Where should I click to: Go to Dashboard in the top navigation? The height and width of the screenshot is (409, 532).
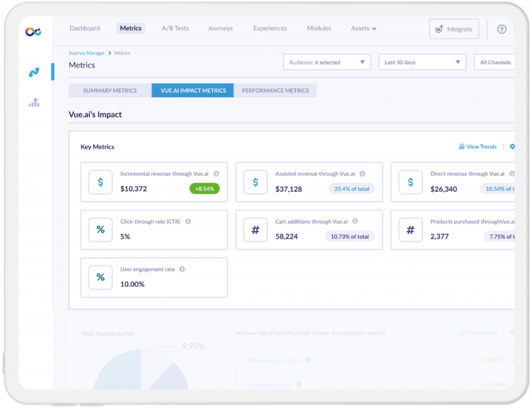click(x=85, y=28)
